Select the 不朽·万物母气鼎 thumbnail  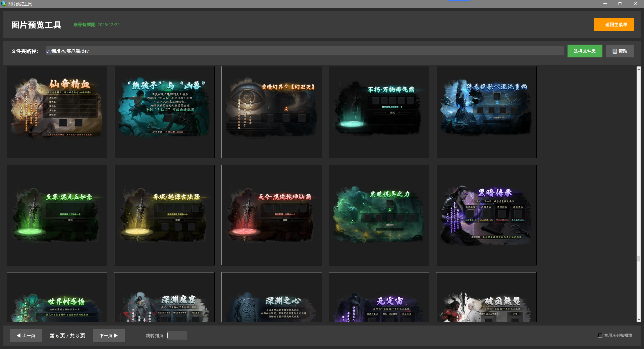coord(379,112)
